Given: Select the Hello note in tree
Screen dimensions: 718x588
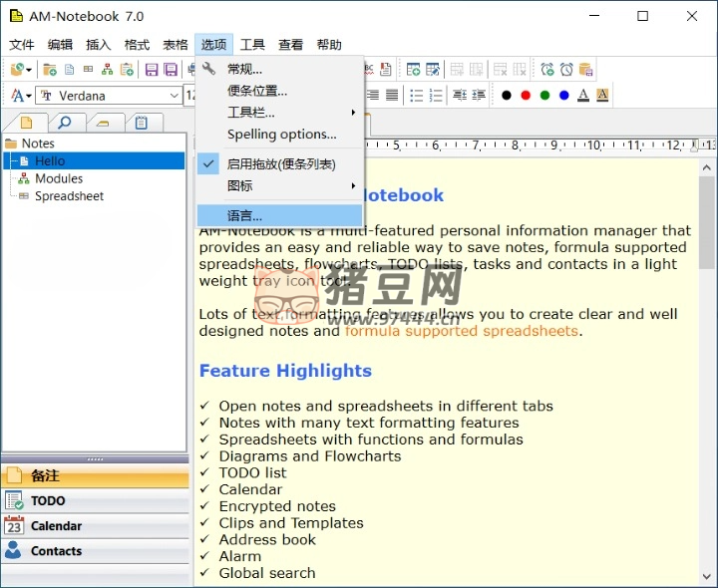Looking at the screenshot, I should 94,161.
